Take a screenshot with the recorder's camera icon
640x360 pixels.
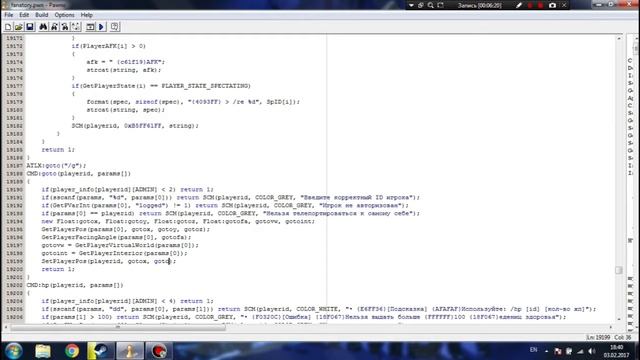[552, 5]
